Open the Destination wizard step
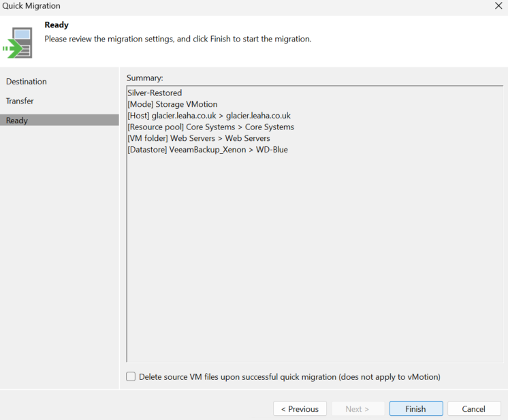Viewport: 508px width, 420px height. pyautogui.click(x=27, y=82)
